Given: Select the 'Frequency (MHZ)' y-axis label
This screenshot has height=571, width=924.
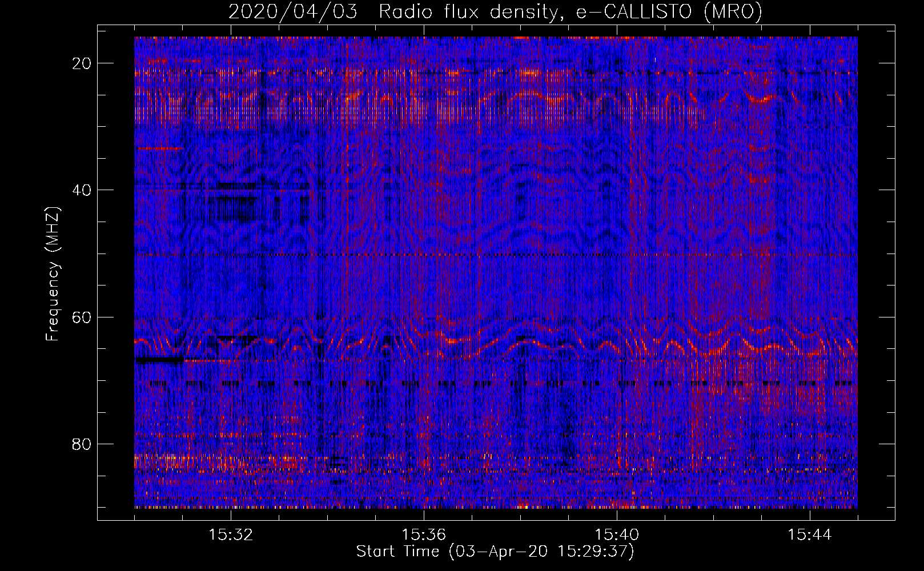Looking at the screenshot, I should pos(53,274).
